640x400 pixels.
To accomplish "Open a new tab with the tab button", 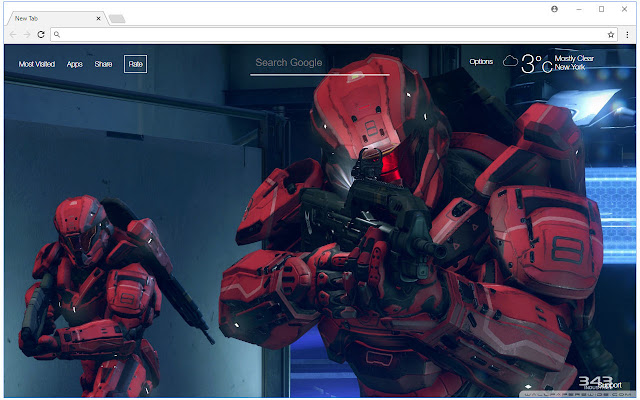I will pyautogui.click(x=117, y=19).
